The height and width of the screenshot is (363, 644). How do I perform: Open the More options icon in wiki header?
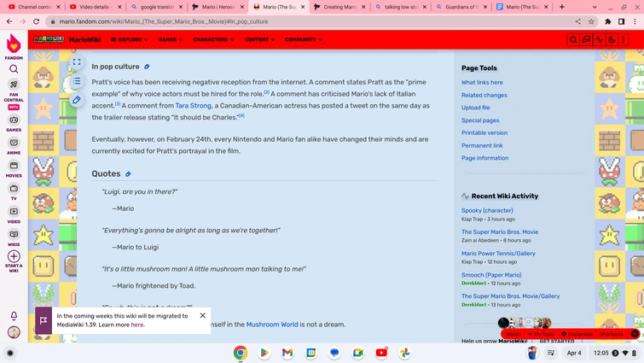[624, 39]
